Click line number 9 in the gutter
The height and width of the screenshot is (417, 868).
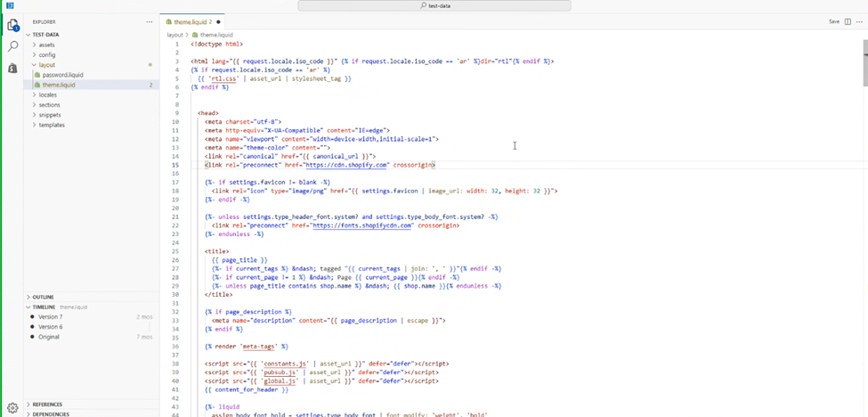(176, 113)
